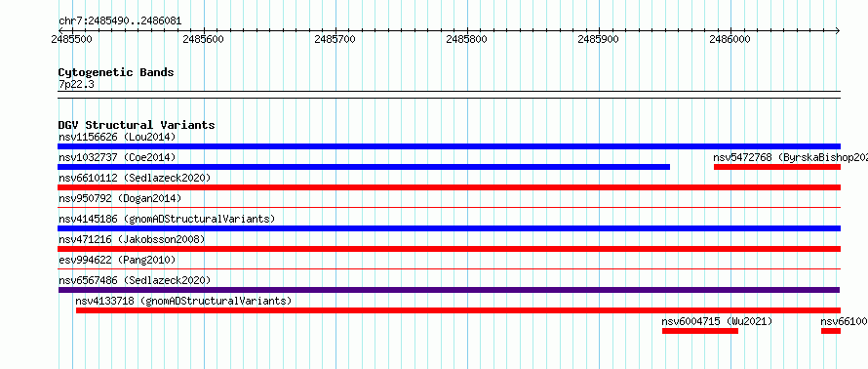
Task: Click ruler position 2485600
Action: [x=204, y=39]
